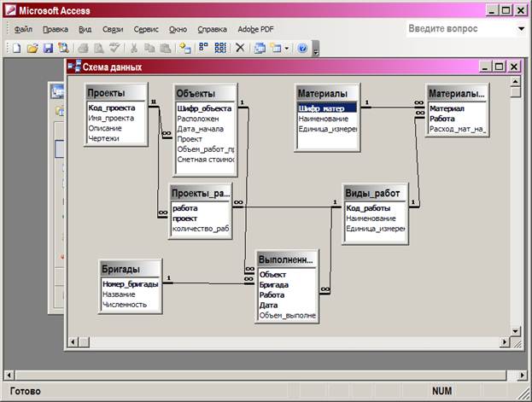Open the Файл menu
The width and height of the screenshot is (532, 402).
(23, 30)
